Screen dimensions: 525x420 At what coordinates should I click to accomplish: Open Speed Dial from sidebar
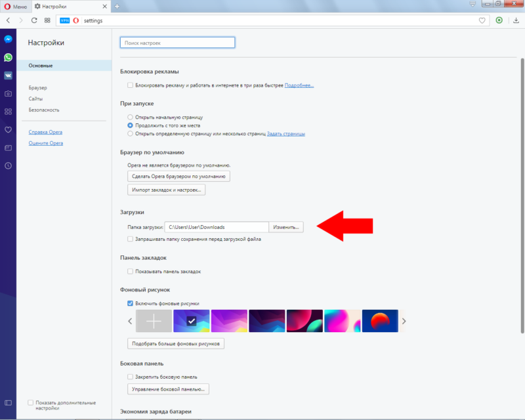(9, 112)
